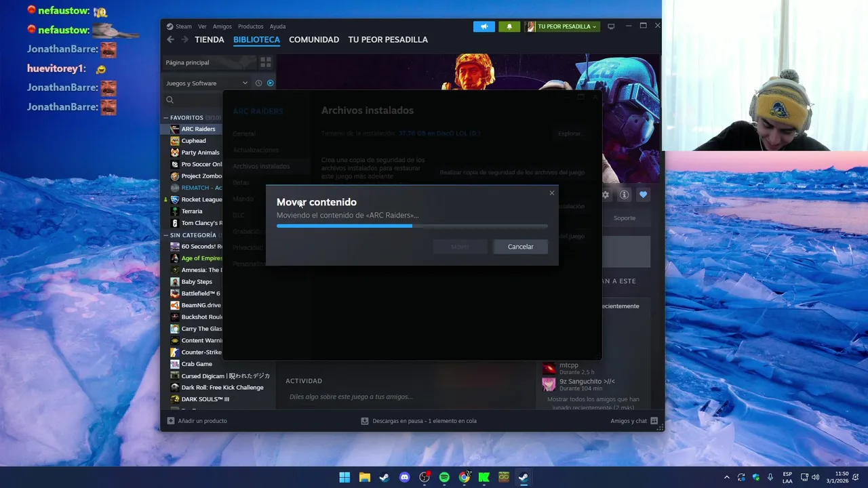Open the Kick app from the taskbar
This screenshot has width=868, height=488.
pyautogui.click(x=484, y=477)
